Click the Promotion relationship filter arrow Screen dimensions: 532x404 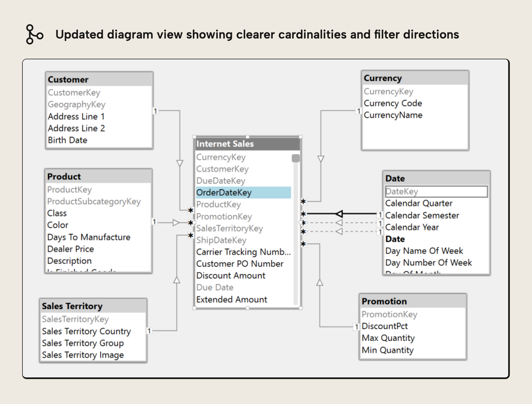[320, 282]
